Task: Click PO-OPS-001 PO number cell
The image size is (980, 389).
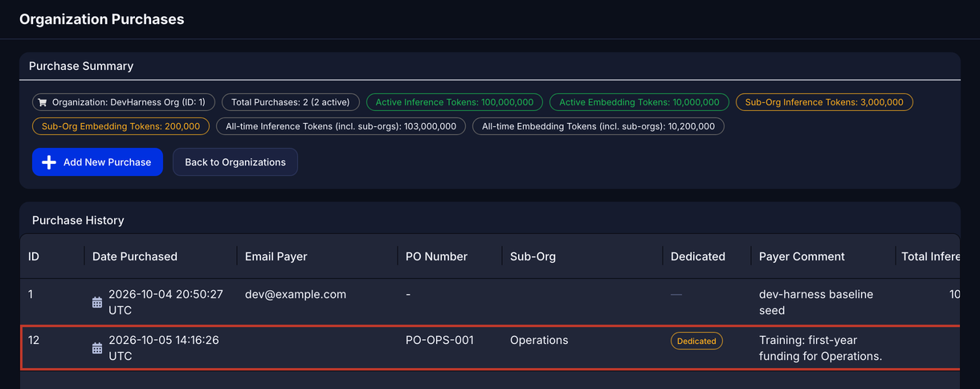Action: point(439,340)
